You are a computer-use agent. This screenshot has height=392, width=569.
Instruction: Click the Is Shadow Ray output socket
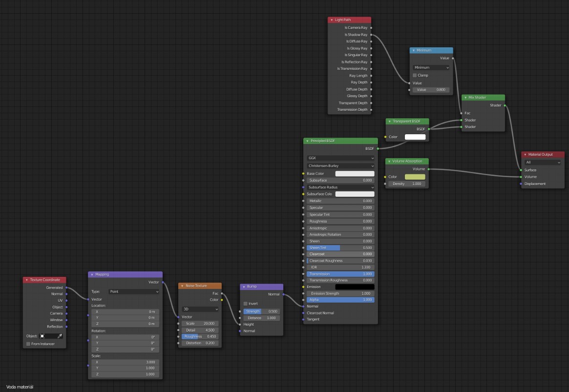[371, 35]
